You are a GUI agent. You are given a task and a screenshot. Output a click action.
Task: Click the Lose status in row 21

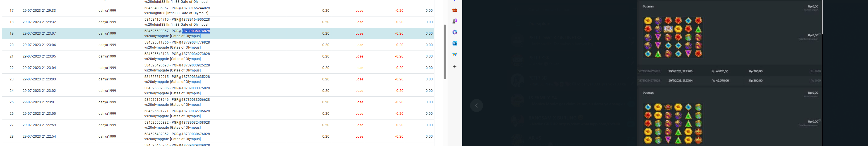click(x=359, y=57)
